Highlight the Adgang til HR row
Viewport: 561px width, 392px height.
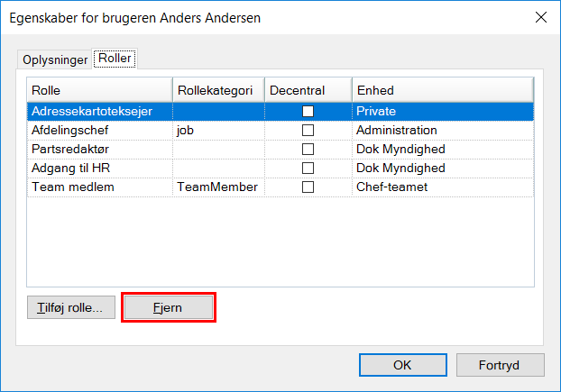(x=70, y=168)
